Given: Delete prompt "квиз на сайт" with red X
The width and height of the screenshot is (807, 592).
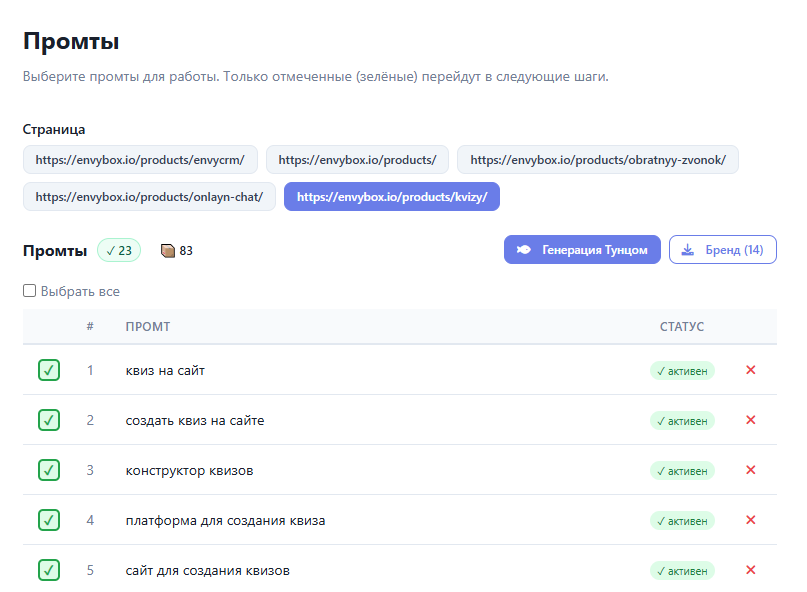Looking at the screenshot, I should point(751,370).
